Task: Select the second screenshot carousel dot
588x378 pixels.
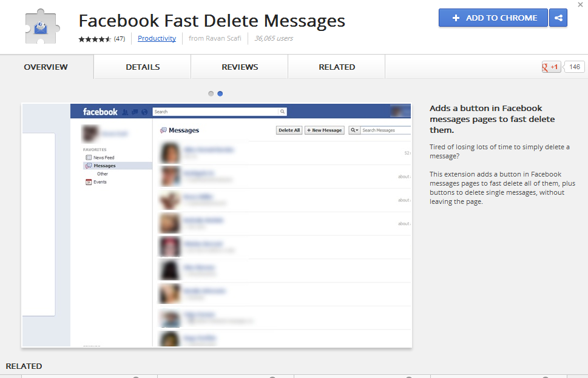Action: [220, 93]
